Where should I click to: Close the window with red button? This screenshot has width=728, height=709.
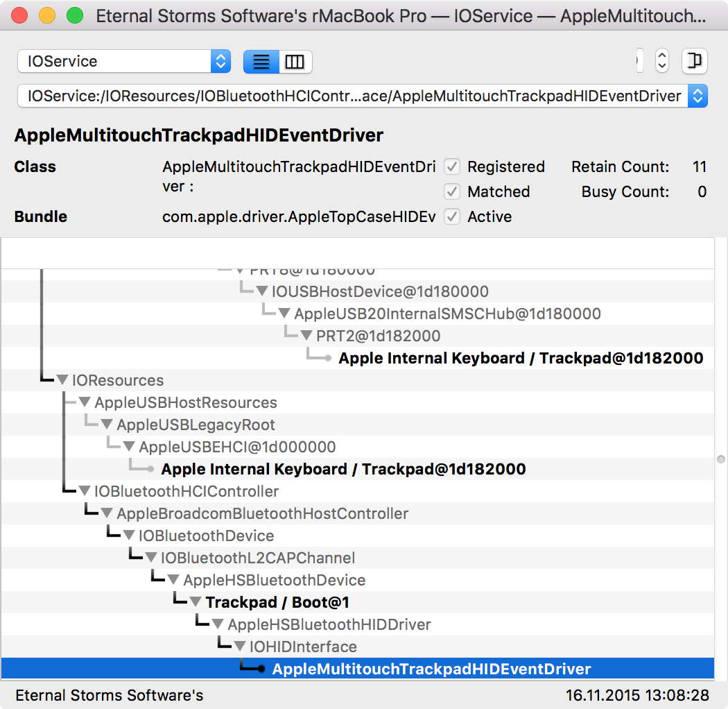[x=19, y=15]
